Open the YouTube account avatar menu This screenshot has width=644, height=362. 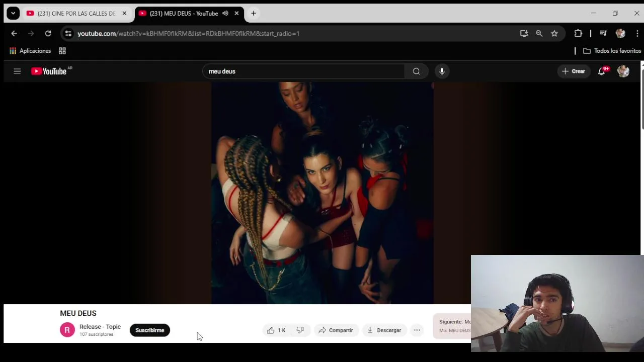tap(623, 71)
